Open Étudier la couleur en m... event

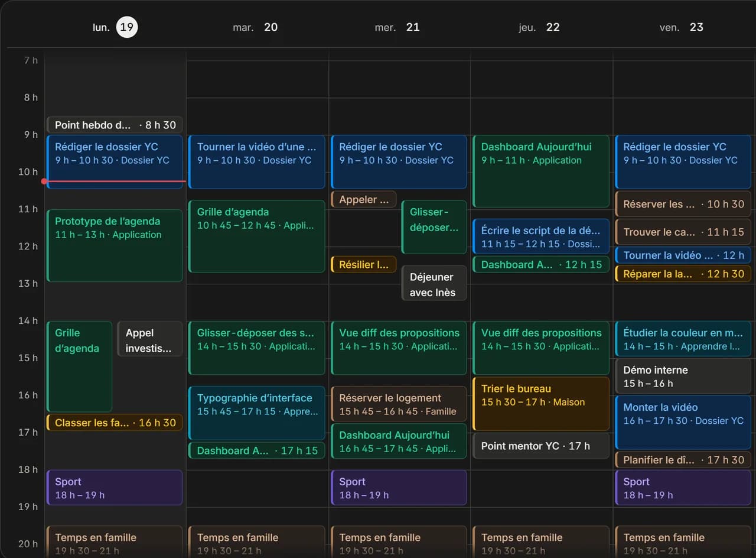click(x=683, y=339)
